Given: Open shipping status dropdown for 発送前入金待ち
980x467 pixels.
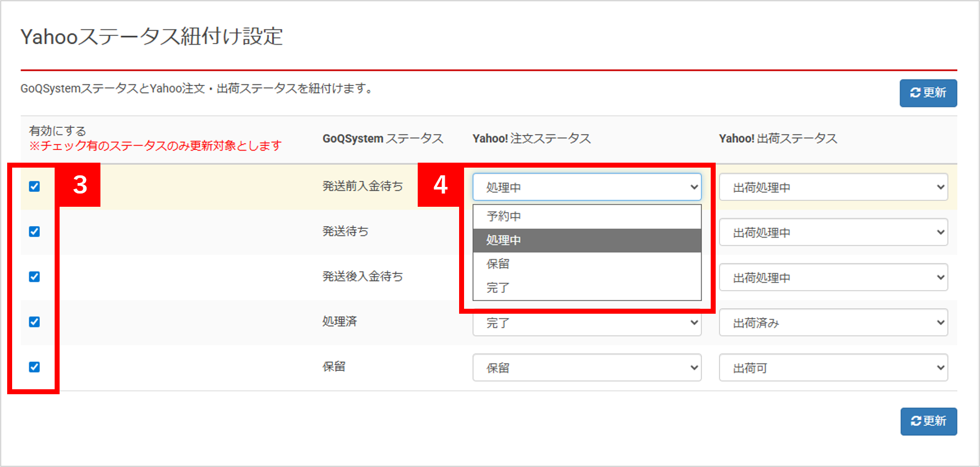Looking at the screenshot, I should pyautogui.click(x=833, y=187).
